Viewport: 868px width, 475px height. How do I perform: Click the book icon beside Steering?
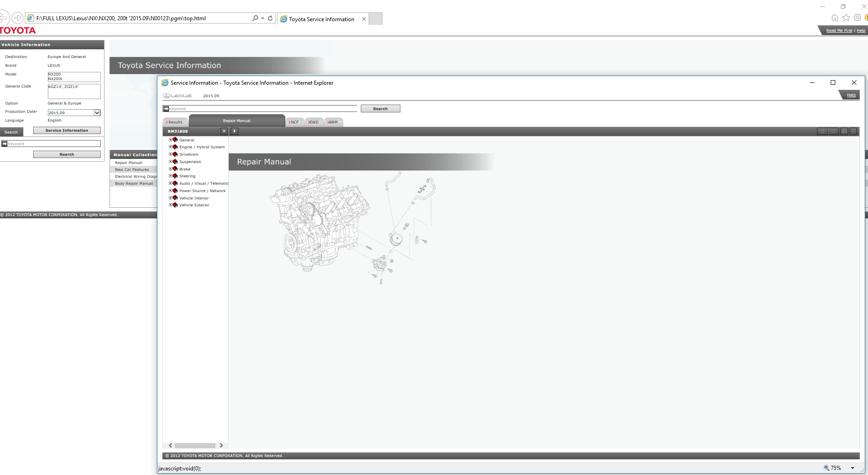(x=175, y=176)
